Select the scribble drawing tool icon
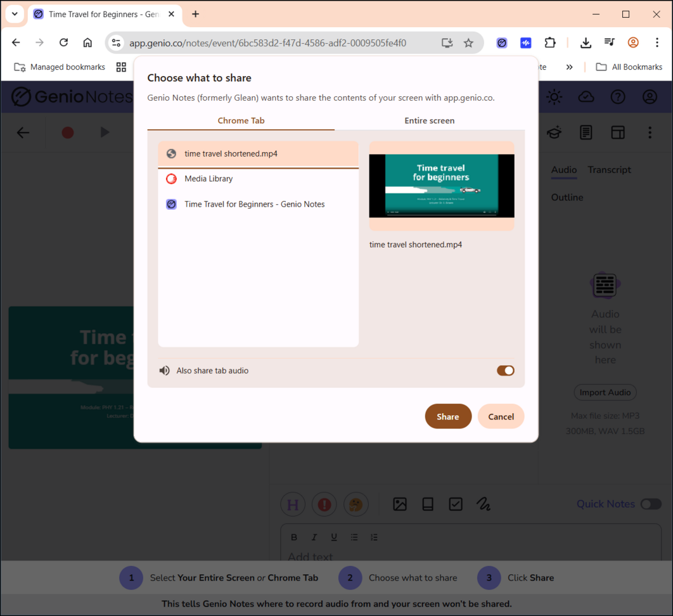673x616 pixels. tap(484, 504)
